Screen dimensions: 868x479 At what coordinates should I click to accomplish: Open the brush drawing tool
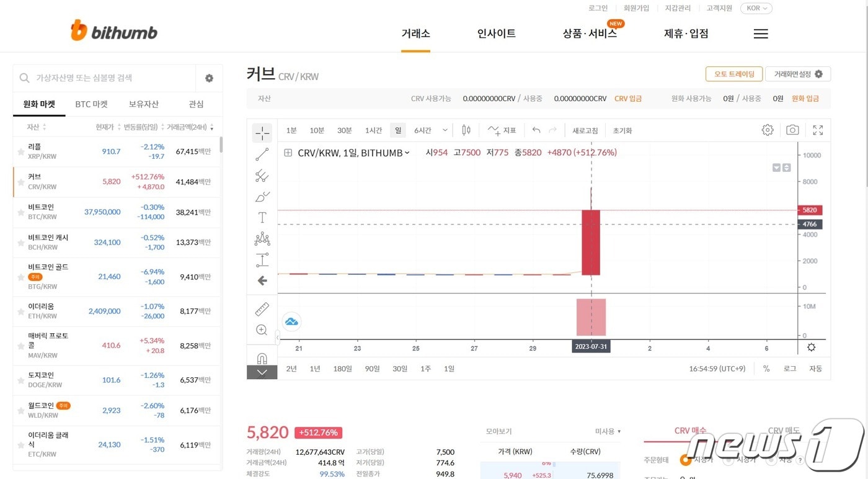pyautogui.click(x=262, y=197)
